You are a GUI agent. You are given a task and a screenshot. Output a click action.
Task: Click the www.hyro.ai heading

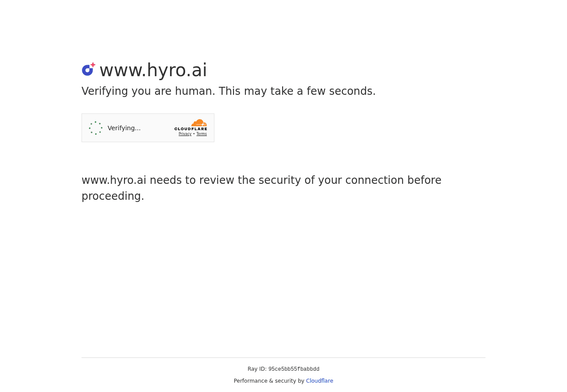click(x=153, y=70)
